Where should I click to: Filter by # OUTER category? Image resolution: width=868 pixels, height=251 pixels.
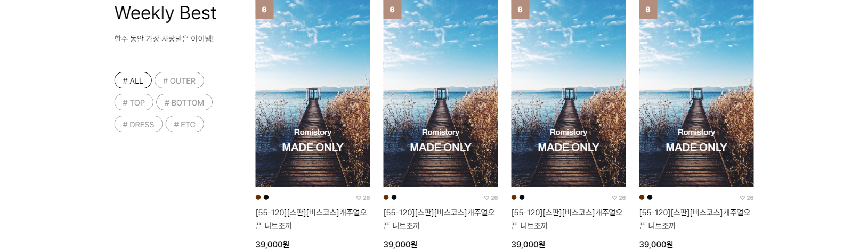tap(179, 80)
